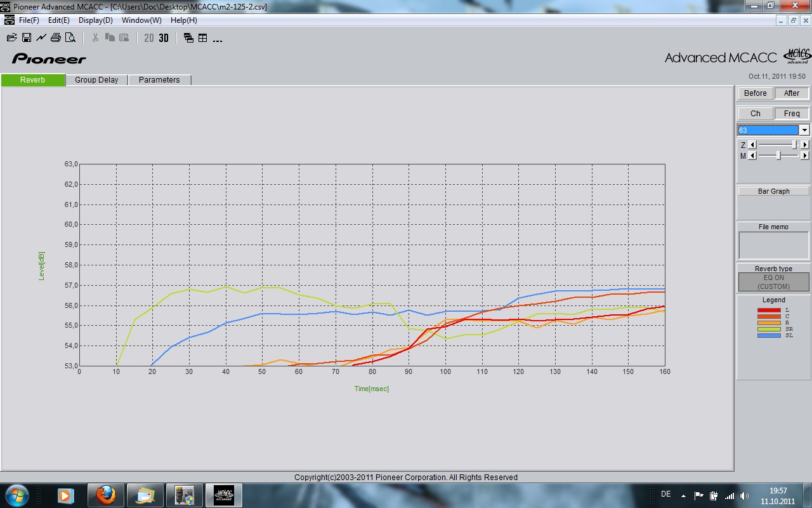Viewport: 812px width, 508px height.
Task: Click the red L legend swatch
Action: [769, 310]
